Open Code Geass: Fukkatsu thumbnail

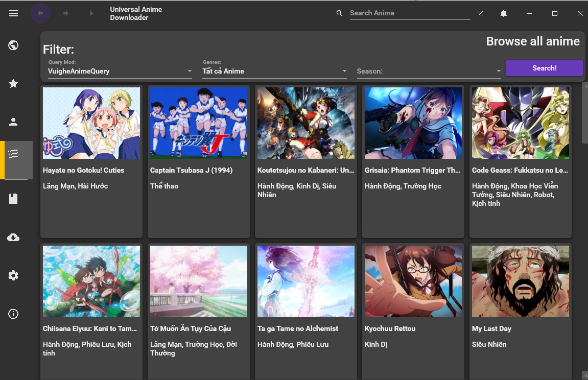coord(521,123)
